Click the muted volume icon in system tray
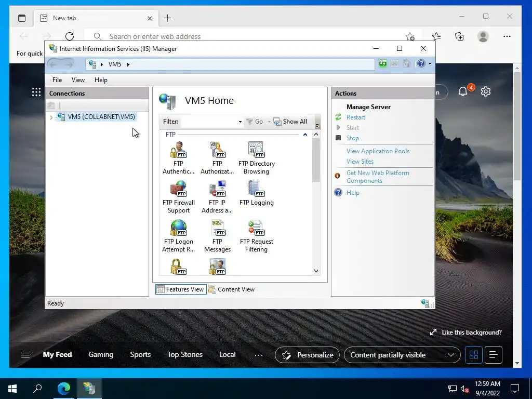The height and width of the screenshot is (399, 532). [x=464, y=389]
